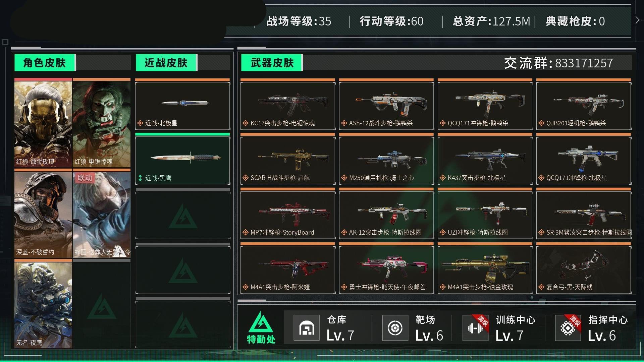Select the 近战-黑鹰 dagger skin
Image resolution: width=644 pixels, height=362 pixels.
[x=182, y=160]
